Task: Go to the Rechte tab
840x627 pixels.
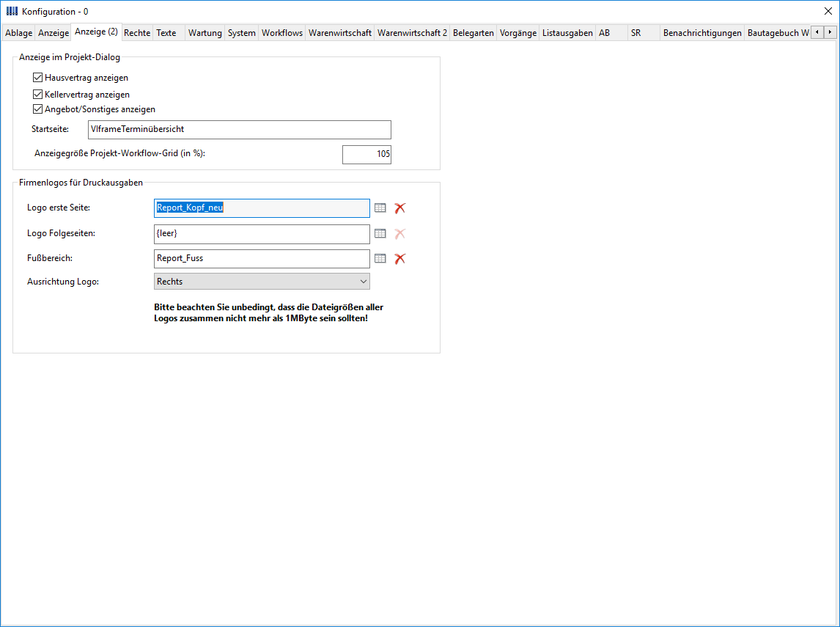Action: (137, 33)
